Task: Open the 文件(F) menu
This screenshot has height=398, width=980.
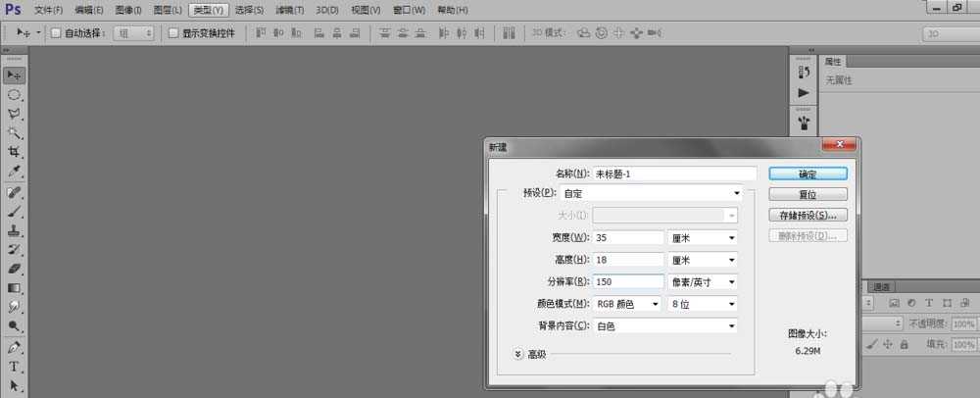Action: (48, 10)
